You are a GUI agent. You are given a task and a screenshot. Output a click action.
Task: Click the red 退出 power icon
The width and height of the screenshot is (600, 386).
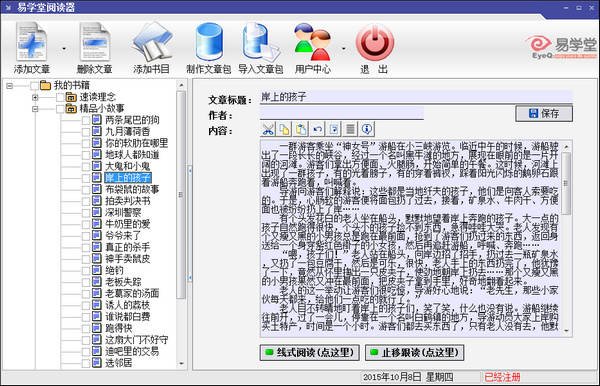[375, 41]
